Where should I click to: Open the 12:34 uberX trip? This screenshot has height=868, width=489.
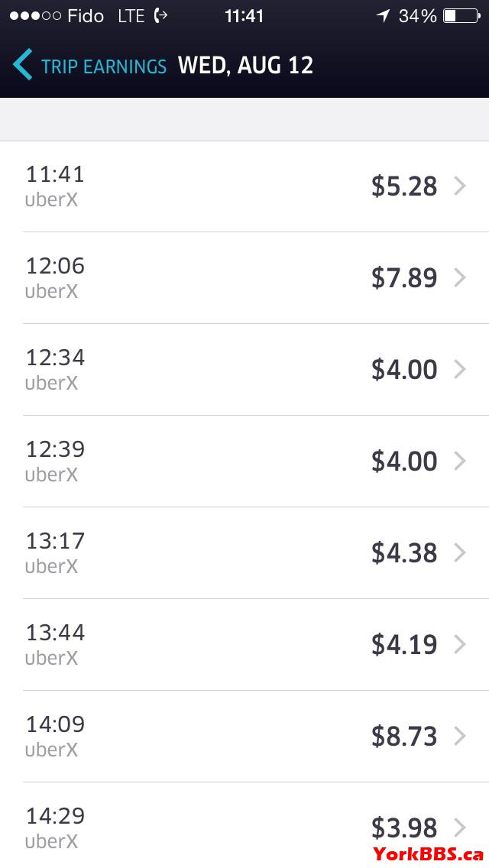244,370
